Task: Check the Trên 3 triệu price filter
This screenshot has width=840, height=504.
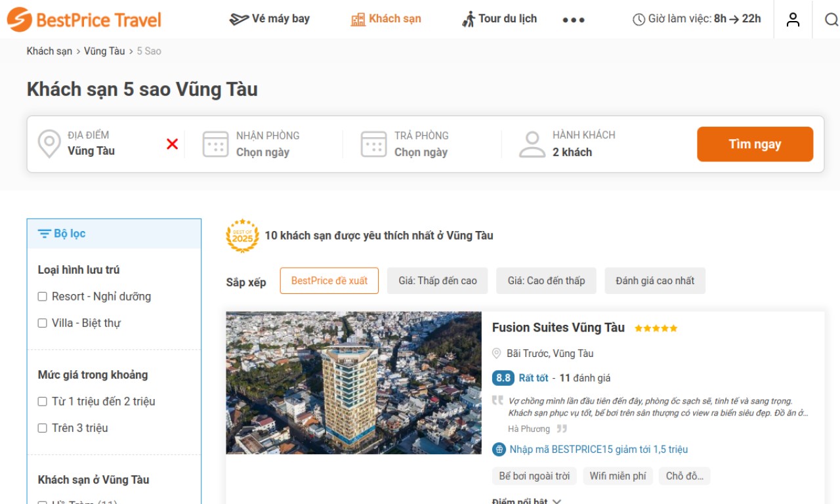Action: [x=43, y=428]
